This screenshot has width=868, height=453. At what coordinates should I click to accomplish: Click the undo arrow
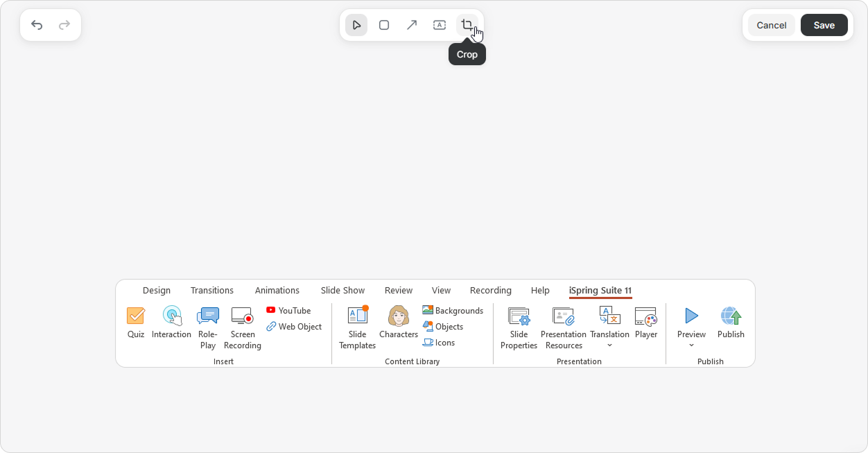37,25
